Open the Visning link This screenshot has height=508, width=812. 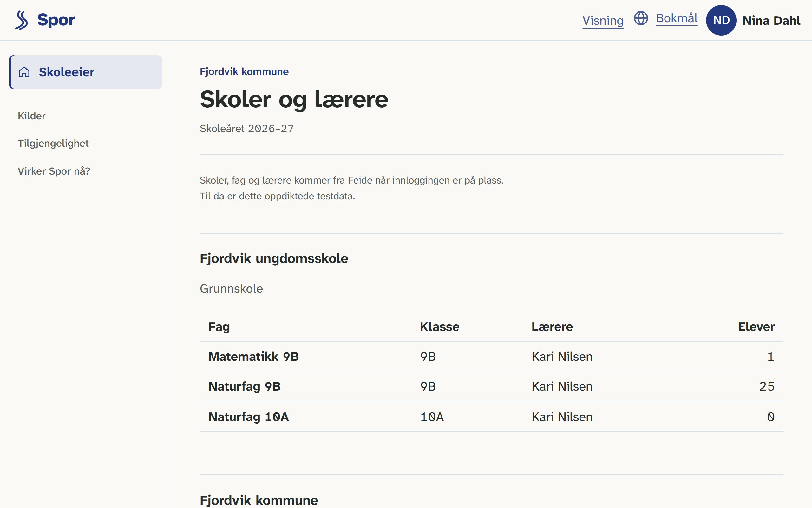(603, 21)
